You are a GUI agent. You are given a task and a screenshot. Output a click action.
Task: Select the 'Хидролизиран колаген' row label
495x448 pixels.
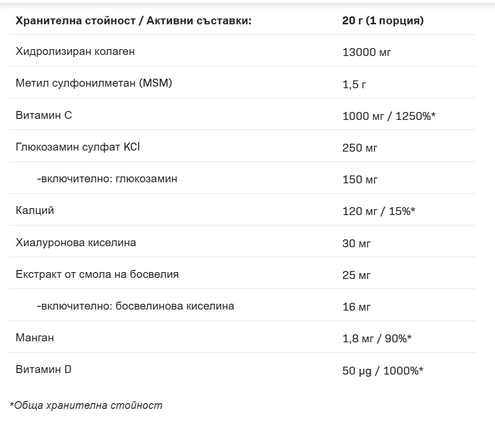[75, 51]
